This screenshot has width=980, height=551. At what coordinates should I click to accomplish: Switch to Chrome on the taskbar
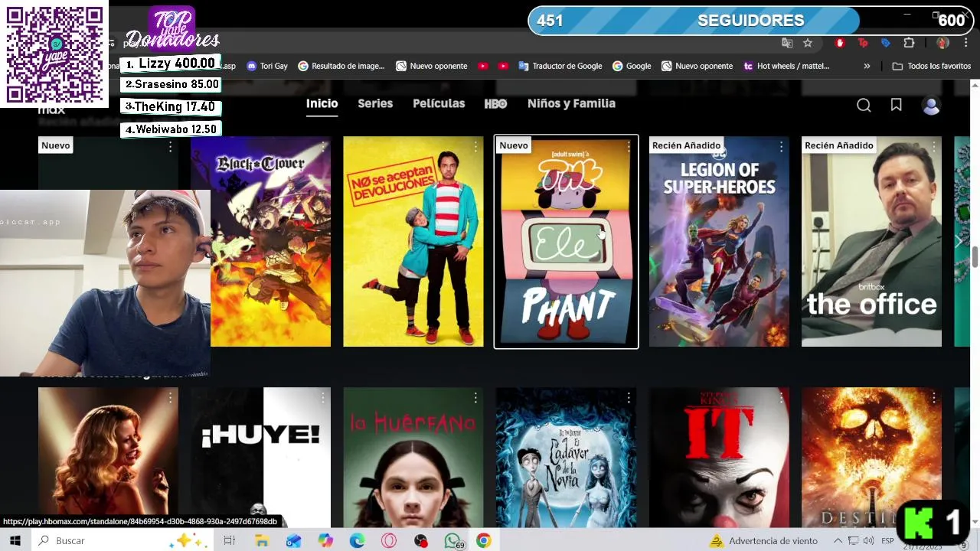(x=483, y=540)
